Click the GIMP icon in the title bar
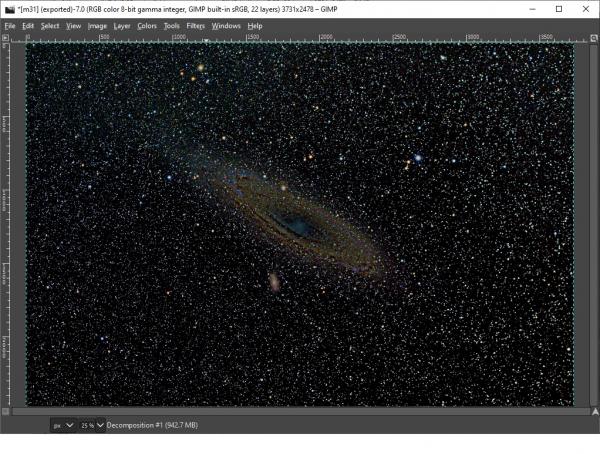The width and height of the screenshot is (600, 454). point(10,9)
